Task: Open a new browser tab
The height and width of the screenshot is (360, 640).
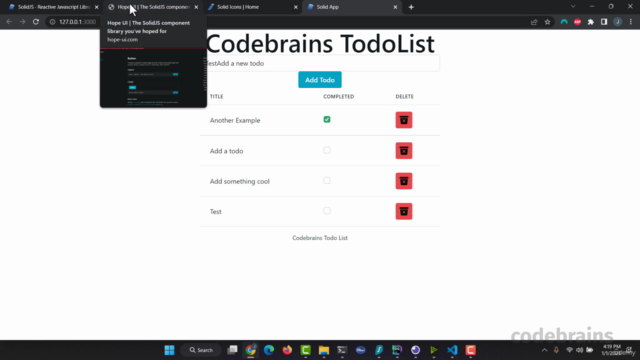Action: tap(411, 7)
